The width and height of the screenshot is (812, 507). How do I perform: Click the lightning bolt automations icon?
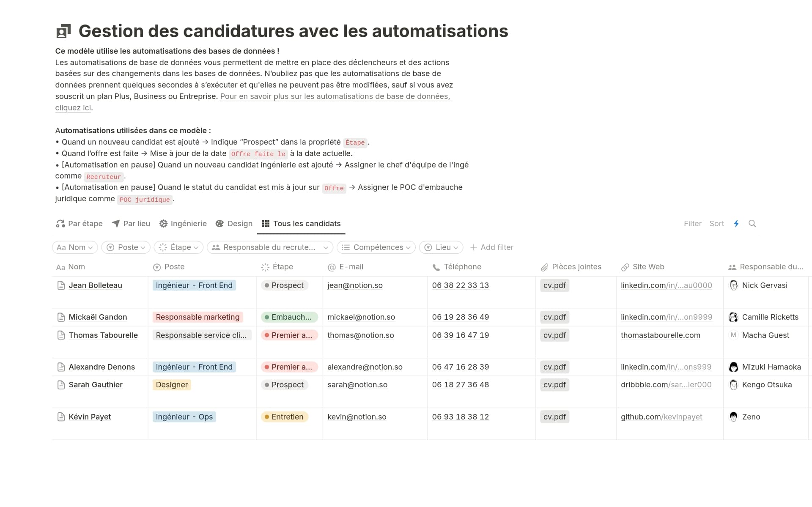[x=736, y=224]
